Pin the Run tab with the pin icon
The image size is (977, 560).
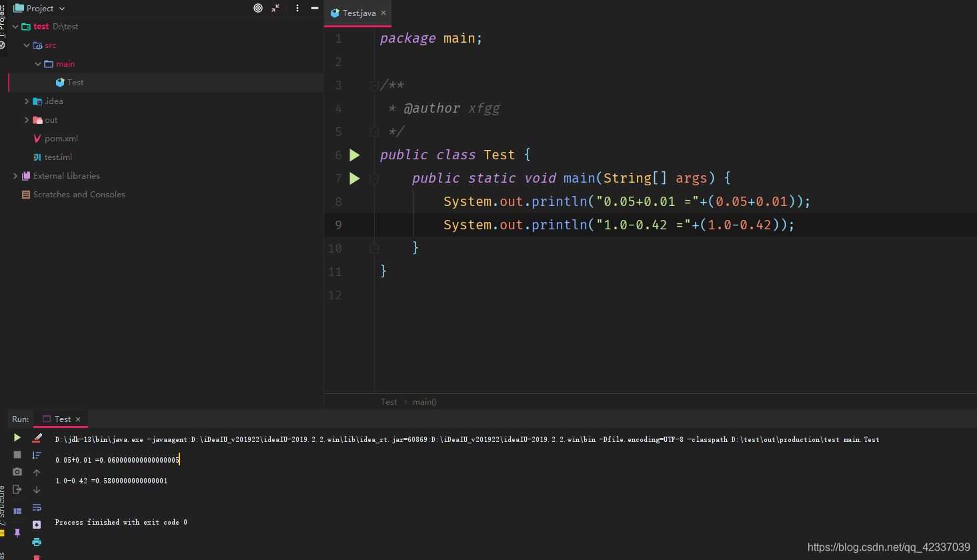click(17, 533)
